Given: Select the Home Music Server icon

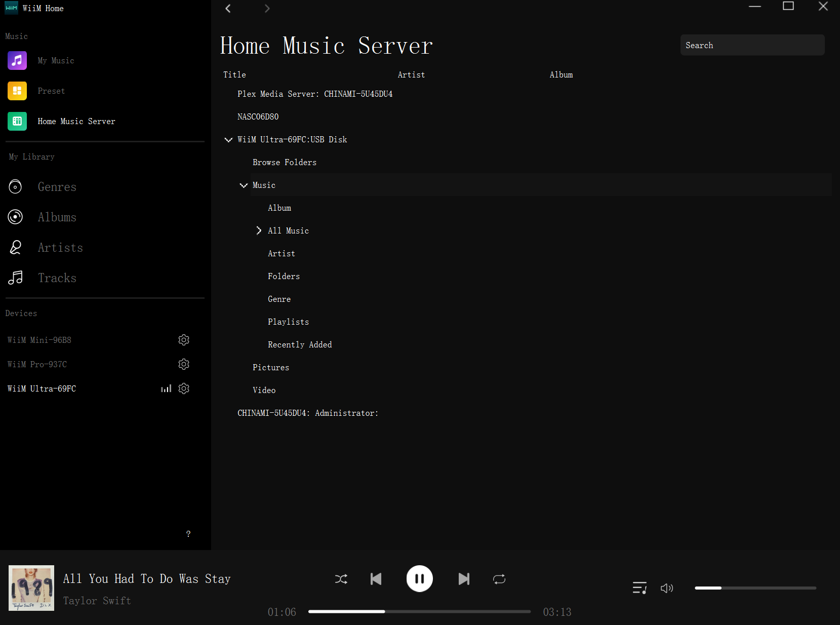Looking at the screenshot, I should (x=17, y=121).
